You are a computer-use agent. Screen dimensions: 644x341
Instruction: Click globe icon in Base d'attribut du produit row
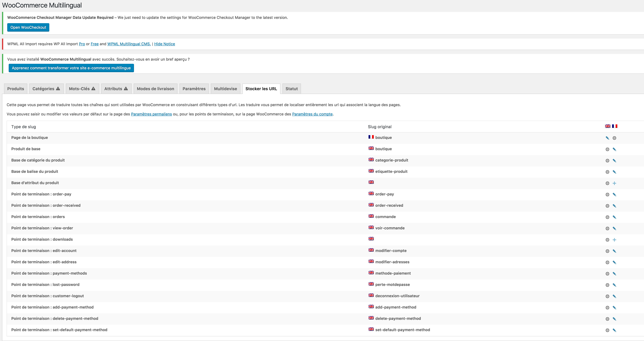(607, 183)
